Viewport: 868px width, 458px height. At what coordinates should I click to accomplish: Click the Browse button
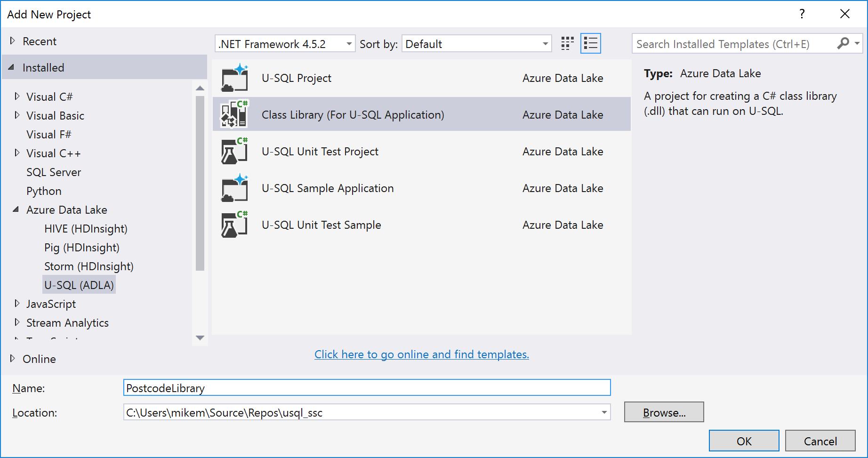[x=664, y=412]
